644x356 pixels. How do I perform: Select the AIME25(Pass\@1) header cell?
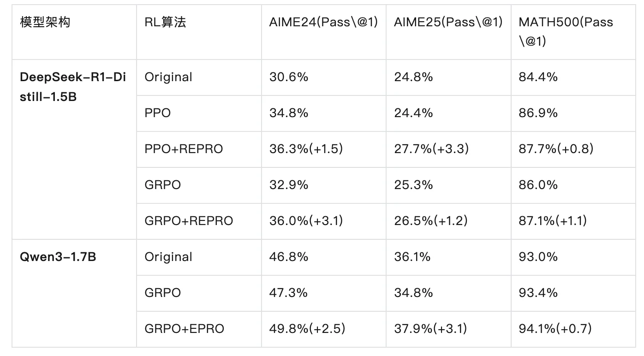tap(448, 22)
